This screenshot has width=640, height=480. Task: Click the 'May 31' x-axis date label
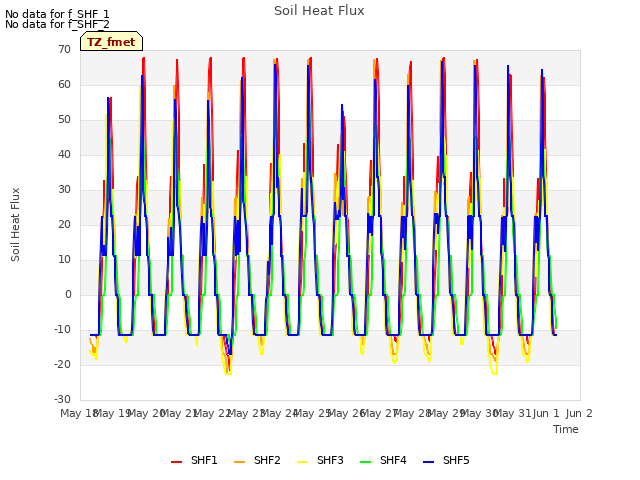(512, 413)
